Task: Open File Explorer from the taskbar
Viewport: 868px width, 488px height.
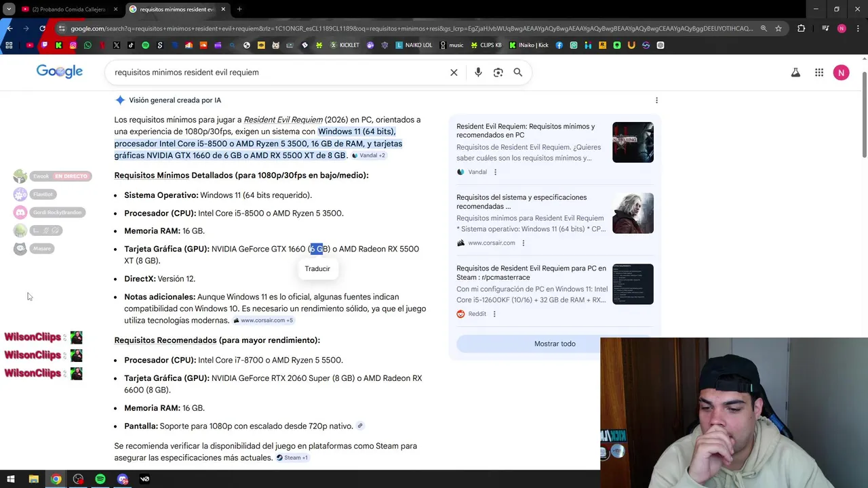Action: pyautogui.click(x=33, y=479)
